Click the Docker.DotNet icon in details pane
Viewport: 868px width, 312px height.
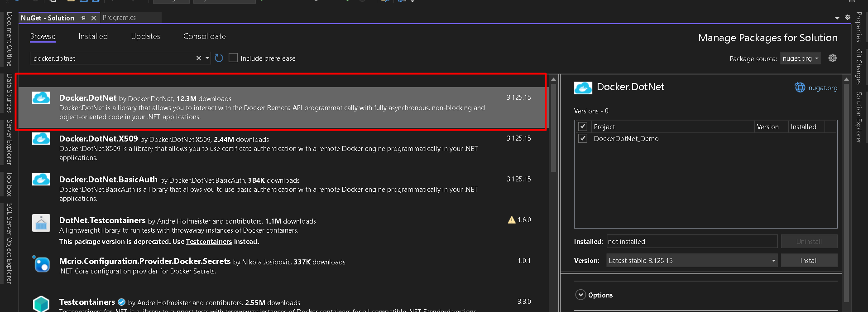pyautogui.click(x=583, y=88)
